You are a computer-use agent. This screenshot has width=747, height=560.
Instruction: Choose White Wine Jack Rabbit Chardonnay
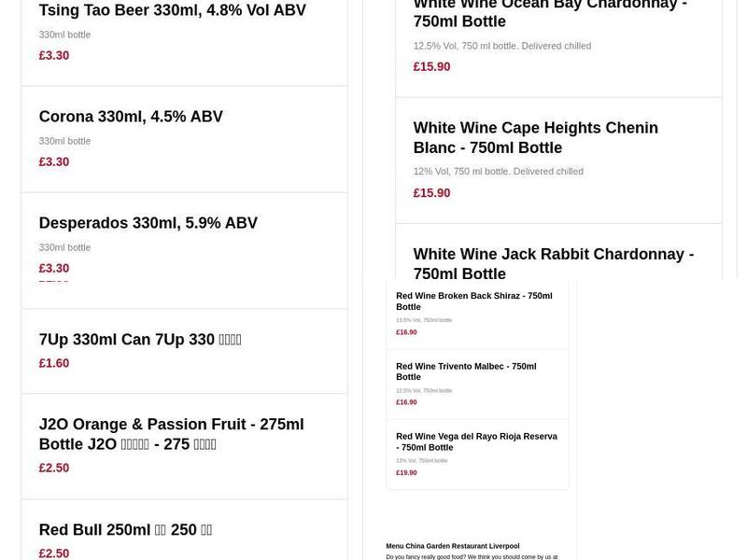(553, 263)
